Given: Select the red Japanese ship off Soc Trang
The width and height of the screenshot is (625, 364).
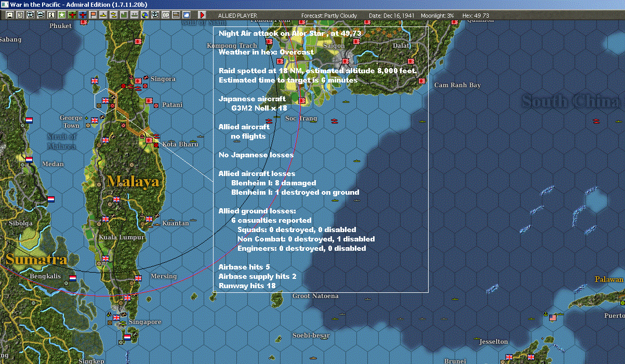Looking at the screenshot, I should point(335,122).
